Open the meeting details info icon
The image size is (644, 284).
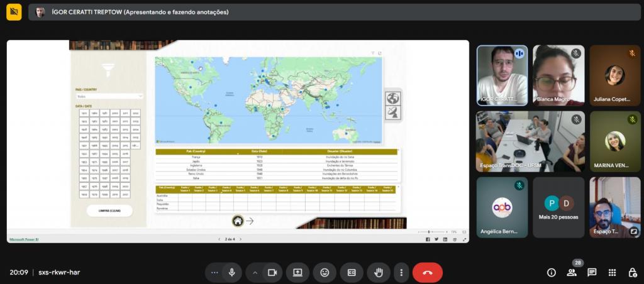point(552,272)
